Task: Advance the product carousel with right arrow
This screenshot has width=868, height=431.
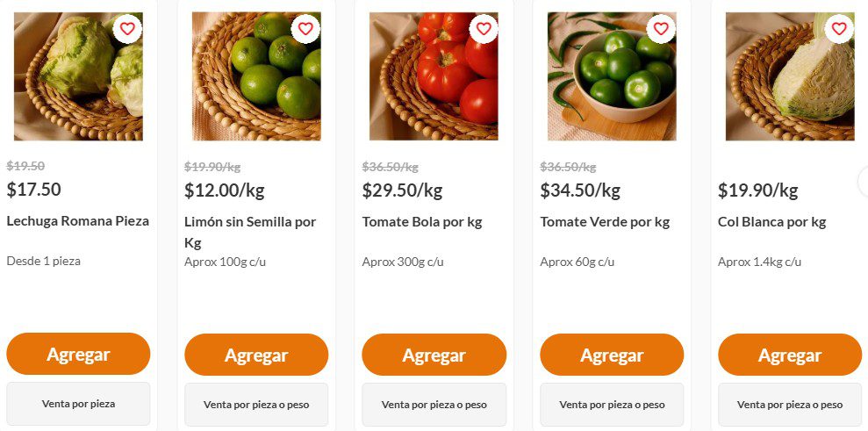Action: [864, 182]
